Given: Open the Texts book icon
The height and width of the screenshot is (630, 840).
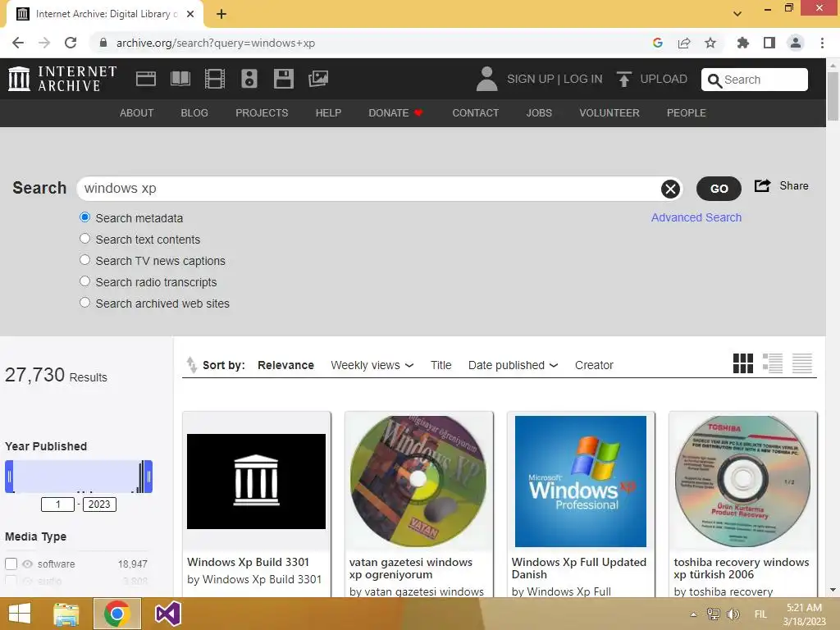Looking at the screenshot, I should click(x=180, y=79).
